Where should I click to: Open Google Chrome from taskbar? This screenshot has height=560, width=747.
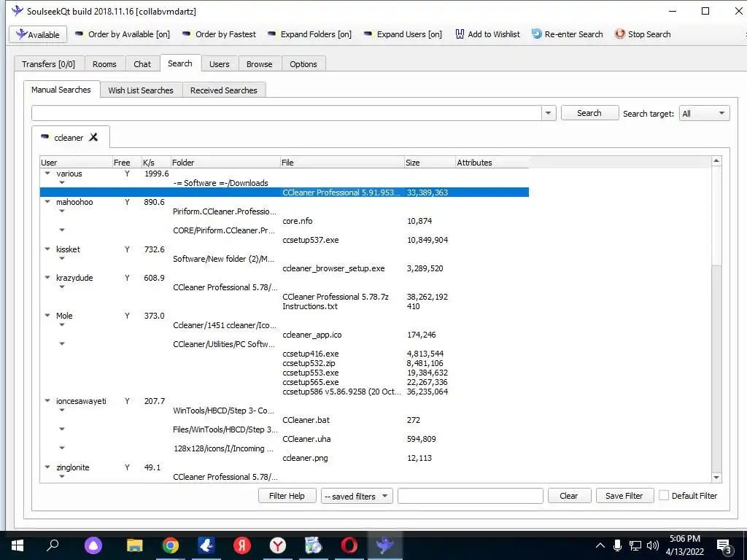(x=170, y=545)
